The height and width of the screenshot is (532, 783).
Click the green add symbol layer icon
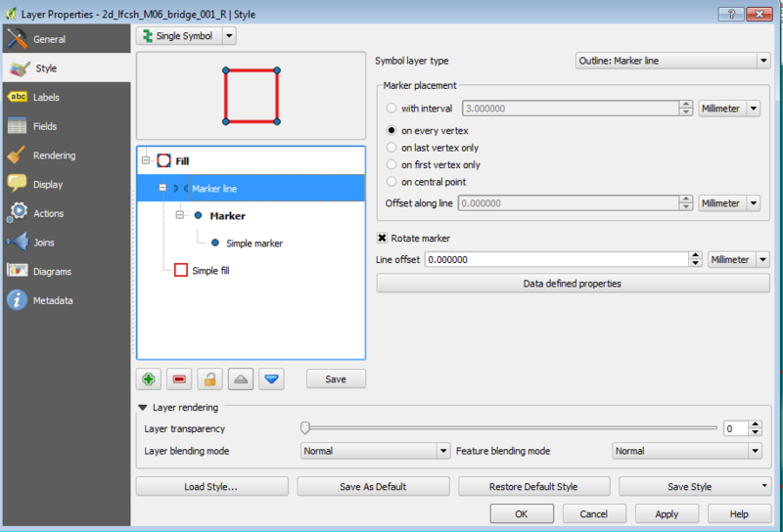[x=150, y=378]
